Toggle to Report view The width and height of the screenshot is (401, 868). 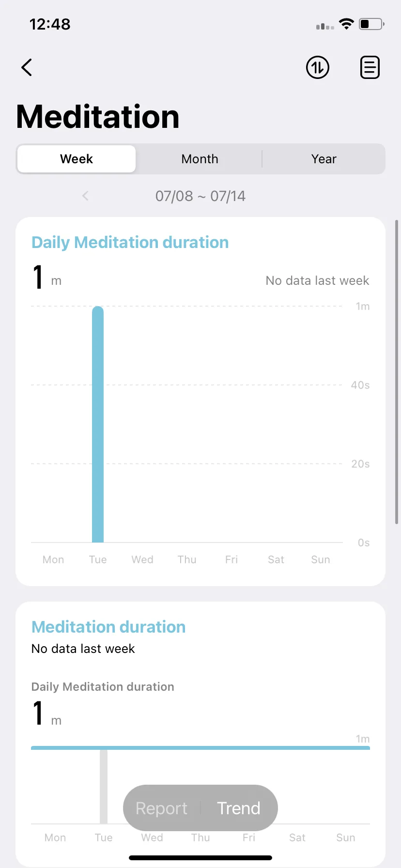point(161,808)
